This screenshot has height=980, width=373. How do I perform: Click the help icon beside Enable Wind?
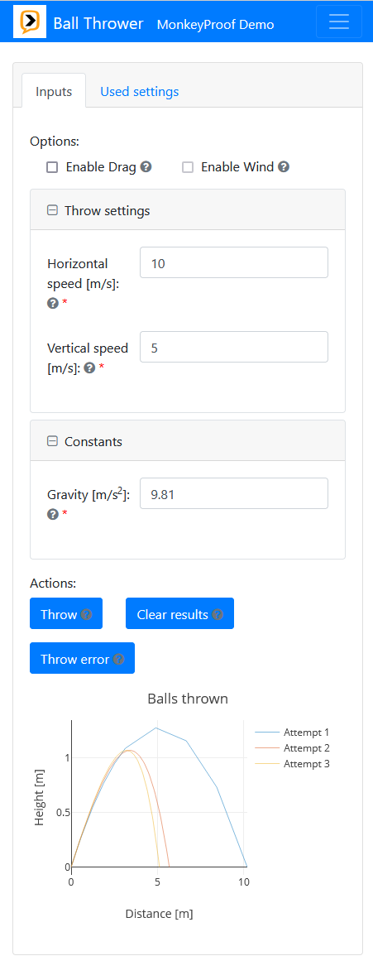[284, 167]
